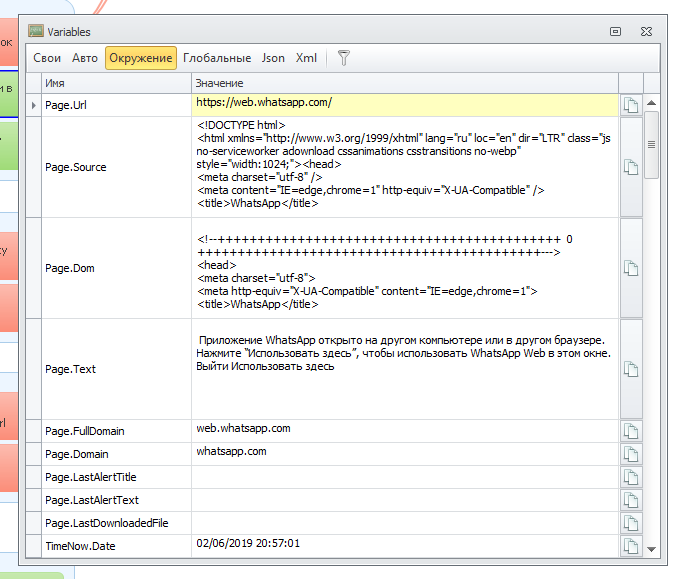The height and width of the screenshot is (579, 689).
Task: Sort by the Имя column header
Action: (116, 83)
